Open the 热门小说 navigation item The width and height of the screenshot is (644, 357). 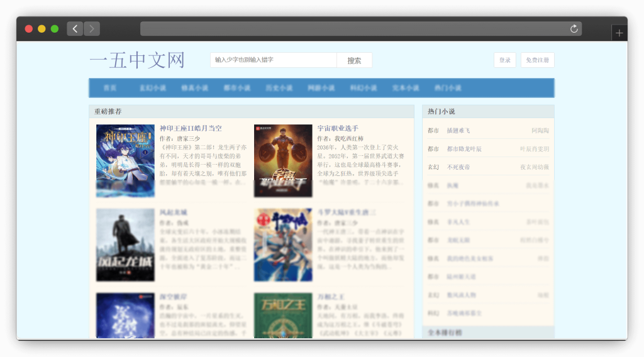(x=448, y=88)
